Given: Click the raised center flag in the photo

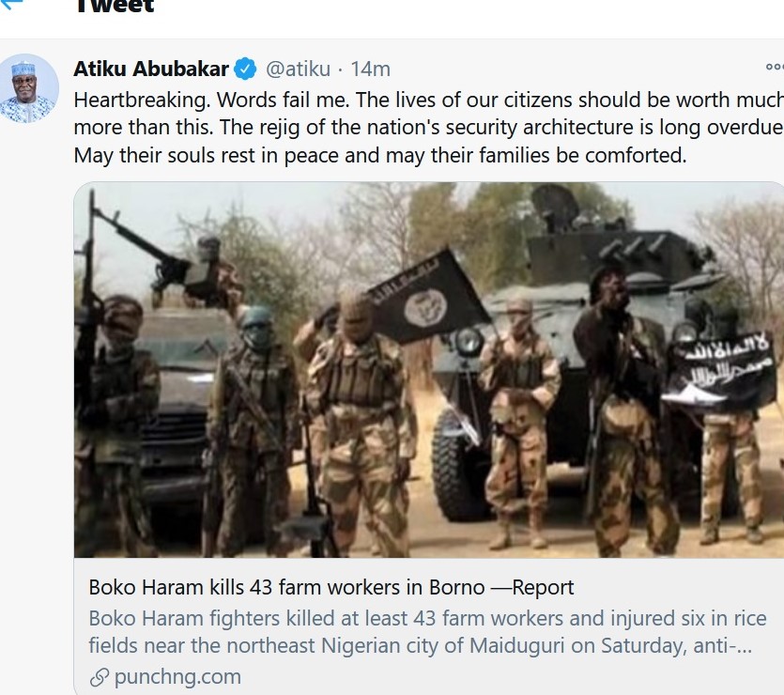Looking at the screenshot, I should pyautogui.click(x=427, y=296).
